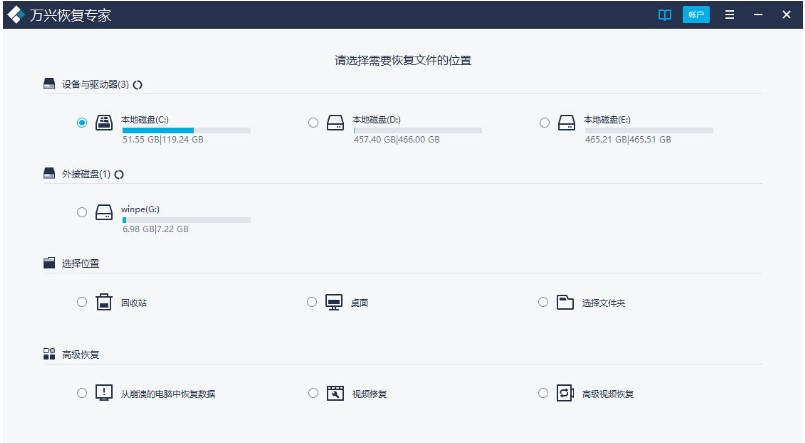
Task: Click the 465.21 GB|465.51 GB size text
Action: click(628, 139)
